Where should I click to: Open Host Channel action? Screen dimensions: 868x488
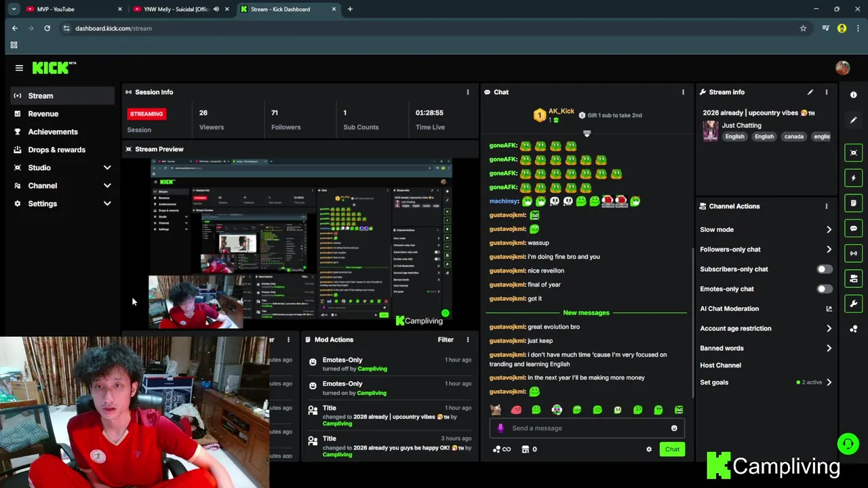(x=720, y=365)
